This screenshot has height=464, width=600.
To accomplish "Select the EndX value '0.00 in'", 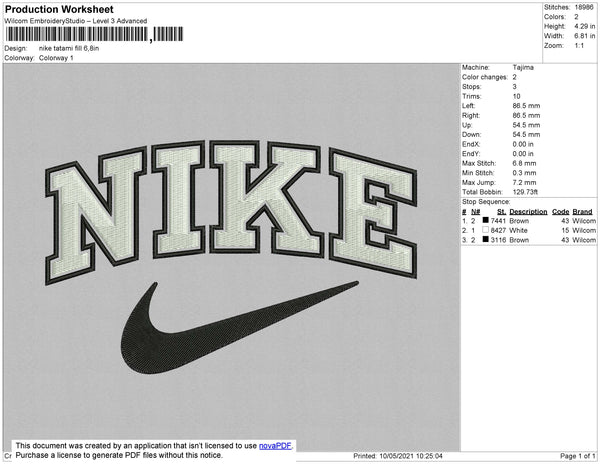I will 523,144.
